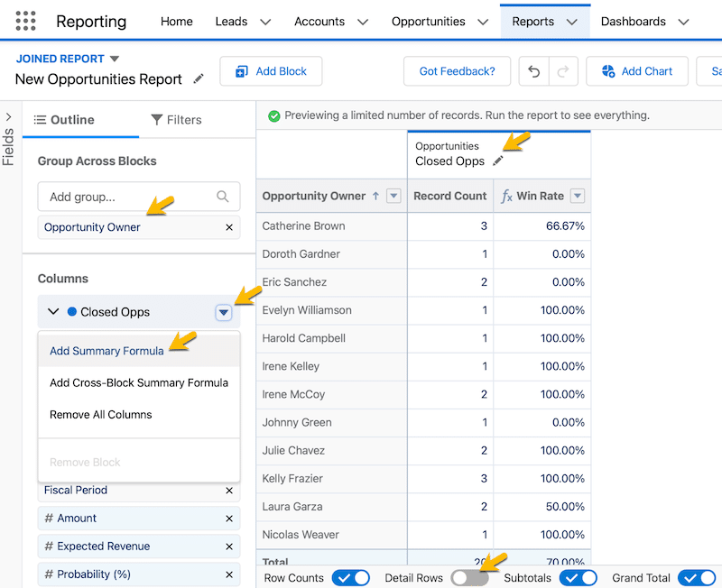Image resolution: width=722 pixels, height=588 pixels.
Task: Undo the last report change
Action: [533, 71]
